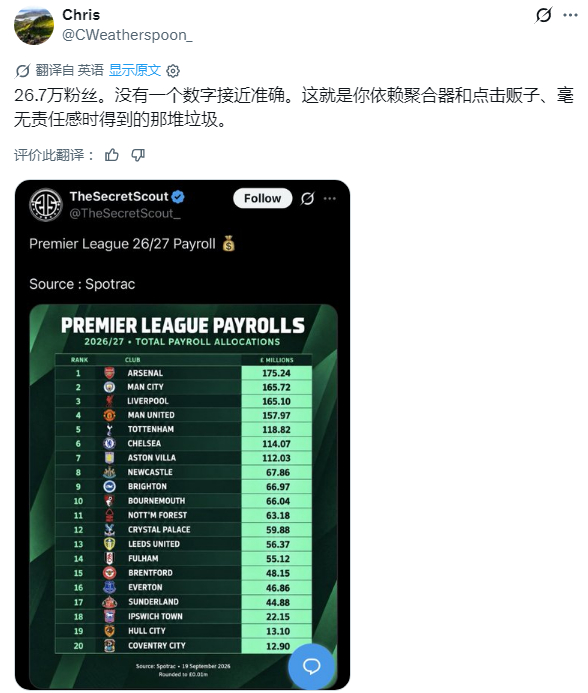Click Grok icon in quoted post
Viewport: 588px width, 693px height.
(x=307, y=198)
